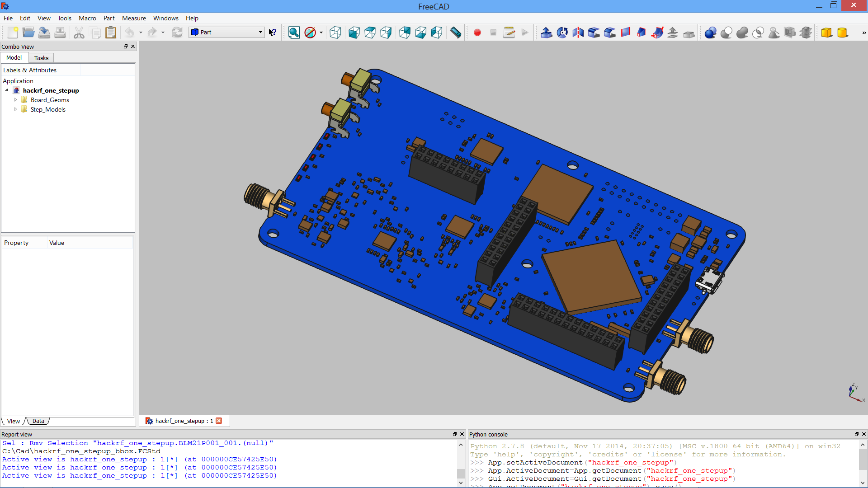Click the Fit all contents zoom icon
The width and height of the screenshot is (868, 488).
click(294, 33)
